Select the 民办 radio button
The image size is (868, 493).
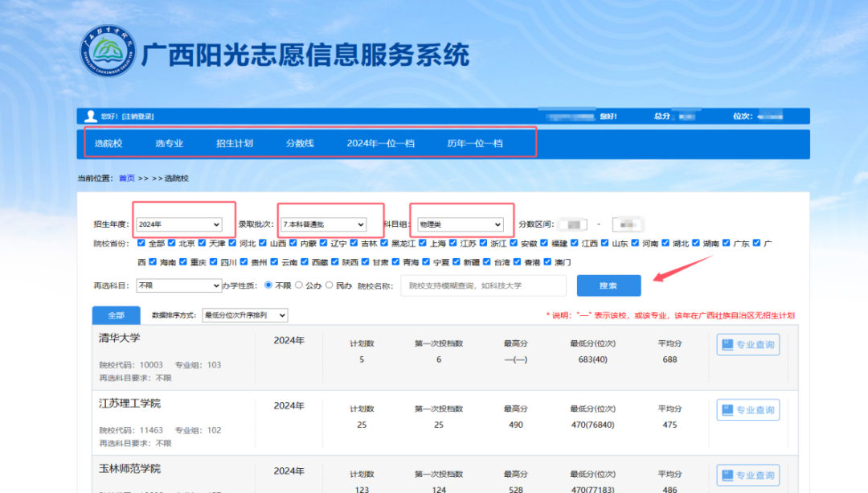(330, 286)
